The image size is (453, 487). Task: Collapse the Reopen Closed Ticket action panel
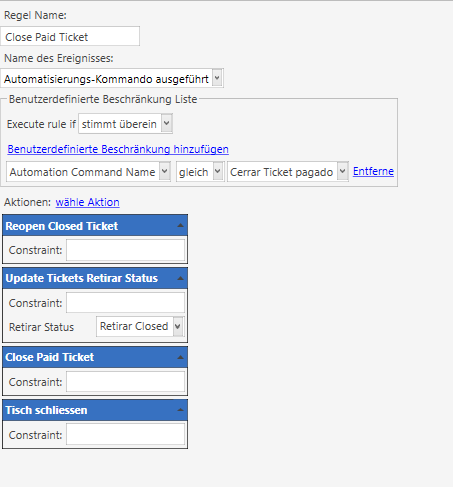click(x=180, y=226)
